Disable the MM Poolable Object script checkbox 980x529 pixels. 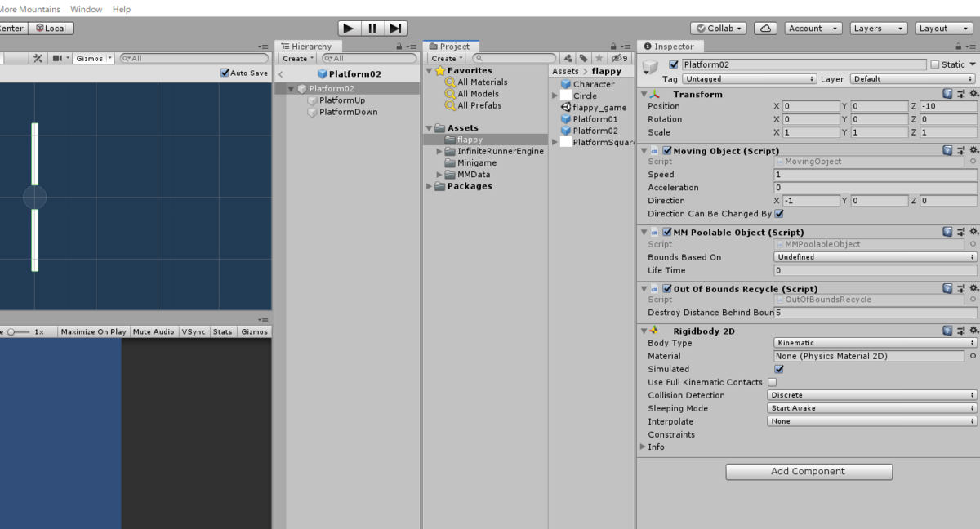click(x=667, y=233)
